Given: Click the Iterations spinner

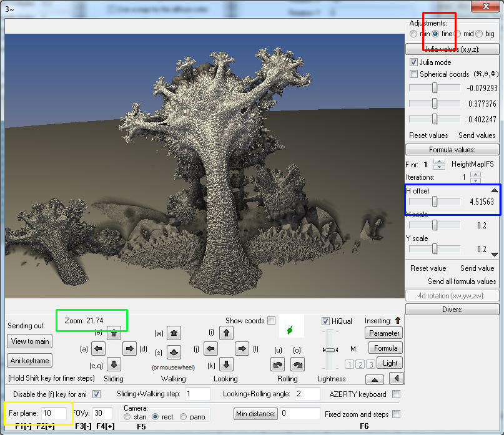Looking at the screenshot, I should click(x=475, y=177).
